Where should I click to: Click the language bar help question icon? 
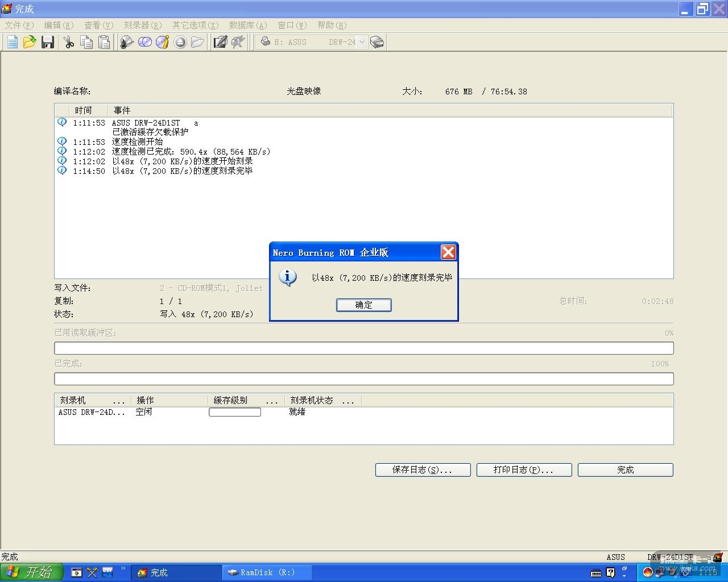(x=611, y=573)
